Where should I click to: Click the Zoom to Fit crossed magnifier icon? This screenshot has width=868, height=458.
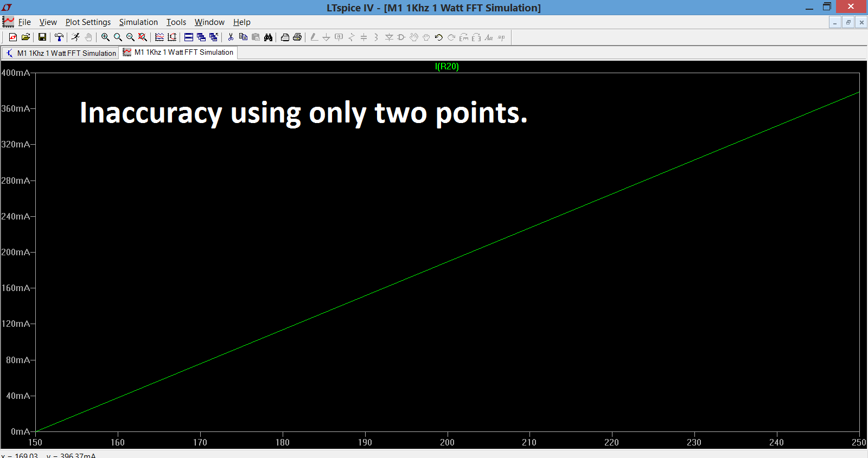(143, 37)
